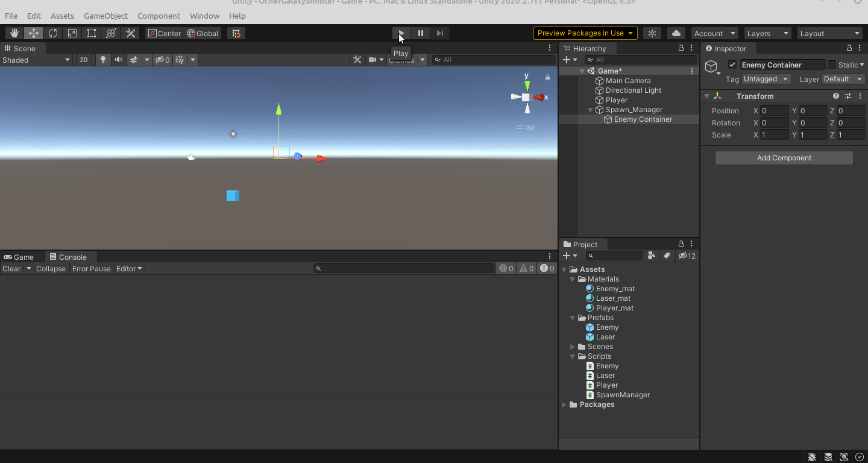Open Scene component editor tools icon
Screen dimensions: 868x463
357,60
